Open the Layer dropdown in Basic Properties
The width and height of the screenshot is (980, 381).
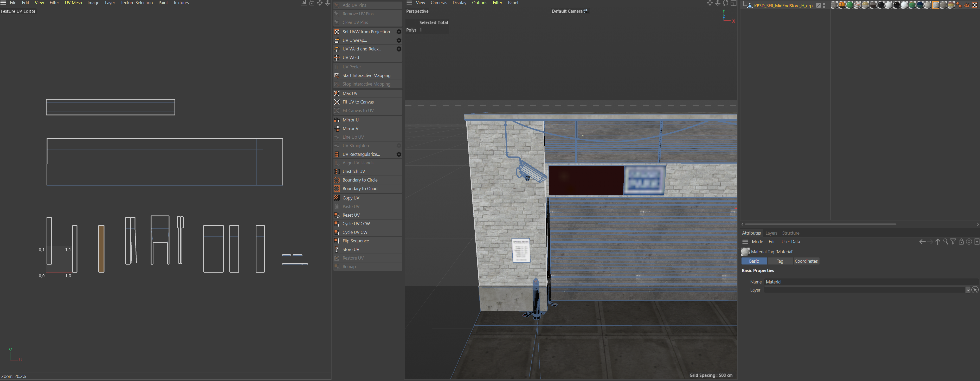click(x=968, y=290)
